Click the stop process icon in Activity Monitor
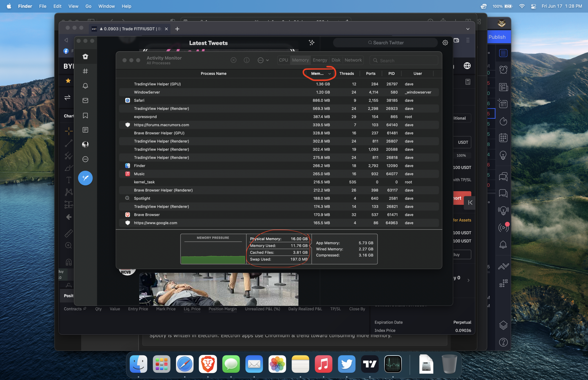588x380 pixels. tap(233, 60)
